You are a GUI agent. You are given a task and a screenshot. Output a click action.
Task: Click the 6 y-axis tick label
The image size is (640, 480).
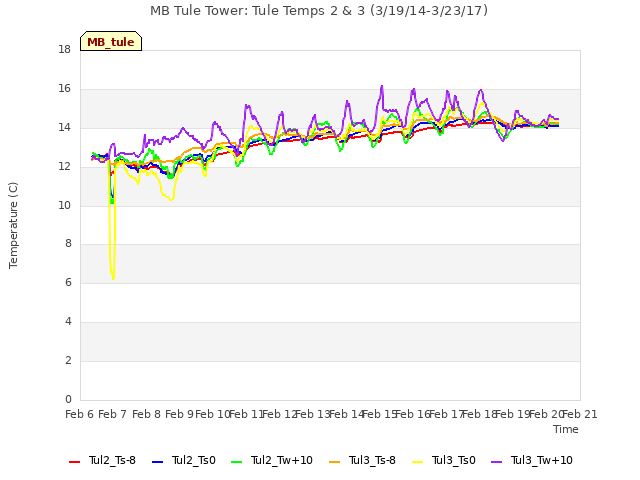(68, 283)
